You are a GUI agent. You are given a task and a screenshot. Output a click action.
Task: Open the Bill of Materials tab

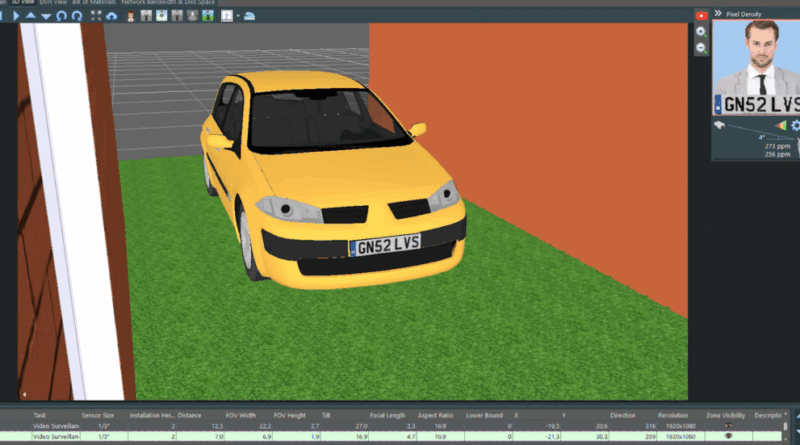point(94,2)
